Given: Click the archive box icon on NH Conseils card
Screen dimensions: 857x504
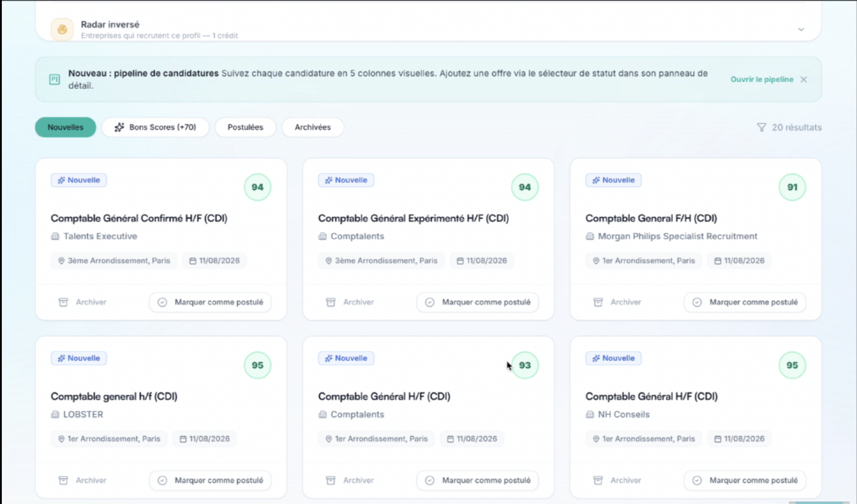Looking at the screenshot, I should [598, 480].
